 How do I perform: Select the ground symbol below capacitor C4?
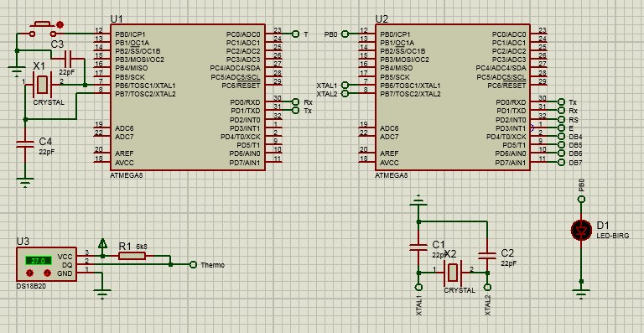pos(25,182)
